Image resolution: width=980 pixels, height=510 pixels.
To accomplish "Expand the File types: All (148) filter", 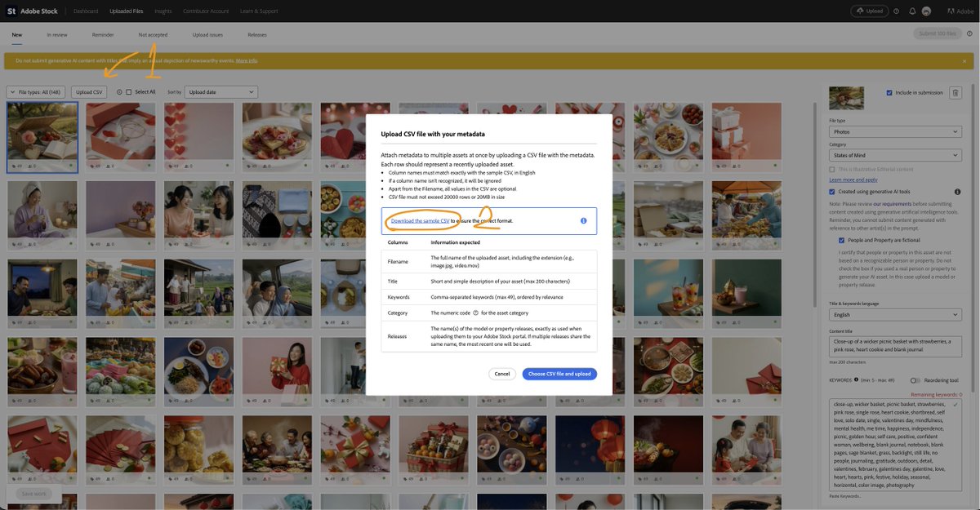I will (37, 92).
